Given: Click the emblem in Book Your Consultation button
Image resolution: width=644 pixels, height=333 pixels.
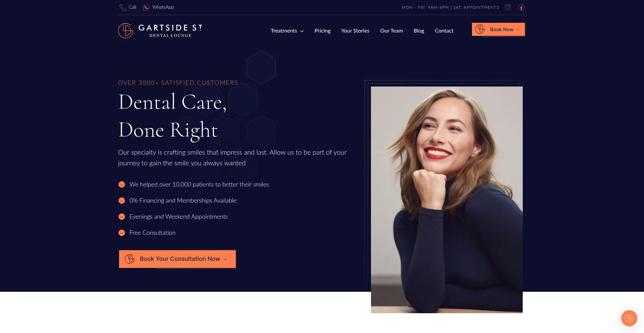Looking at the screenshot, I should [x=130, y=259].
